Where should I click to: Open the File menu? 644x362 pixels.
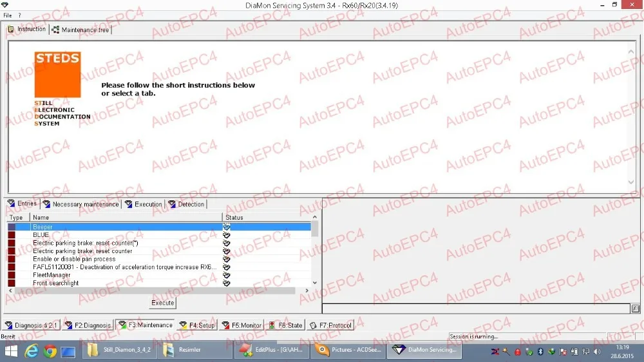7,15
